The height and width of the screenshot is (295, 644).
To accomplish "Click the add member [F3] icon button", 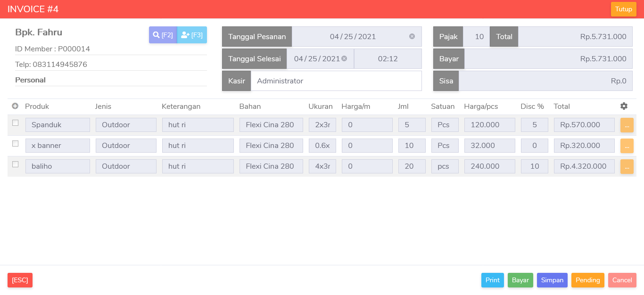I will [192, 35].
